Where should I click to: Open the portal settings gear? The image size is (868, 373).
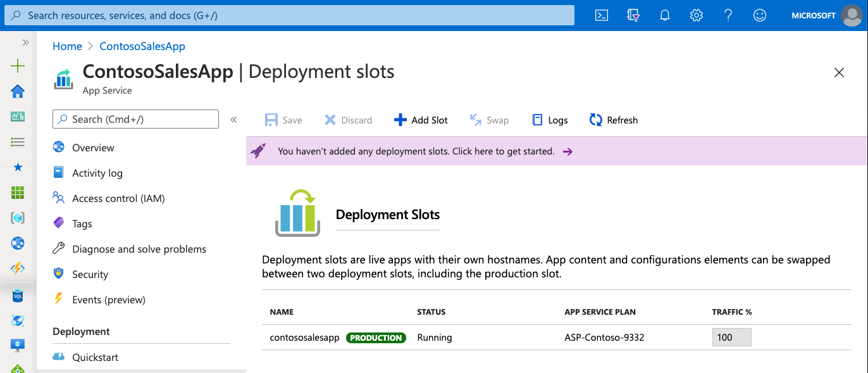[697, 15]
